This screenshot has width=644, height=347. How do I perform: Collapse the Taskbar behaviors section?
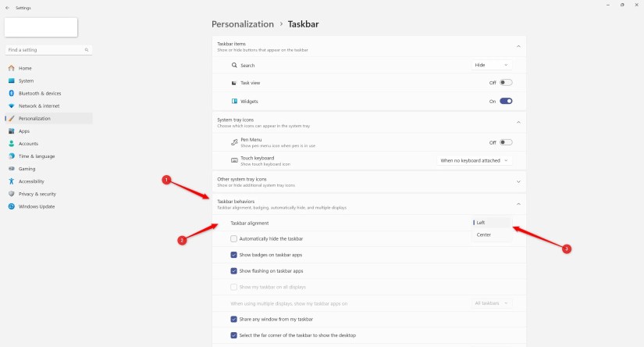518,204
